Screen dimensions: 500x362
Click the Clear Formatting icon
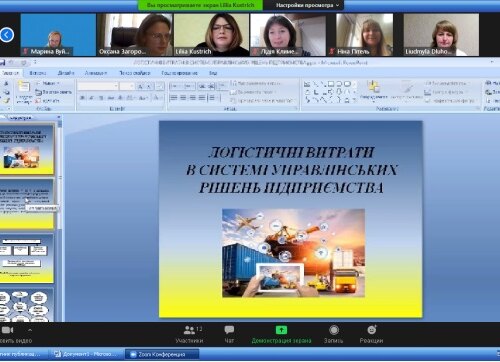(x=160, y=86)
